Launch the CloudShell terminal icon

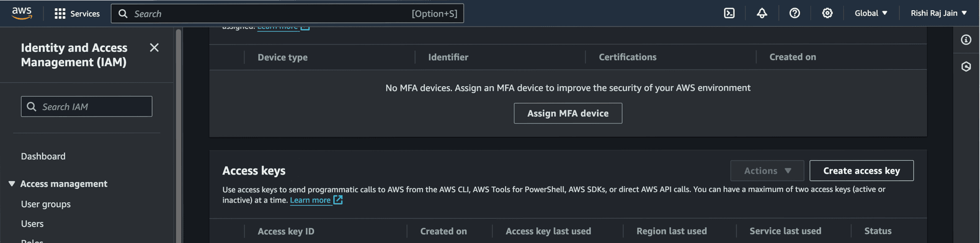729,13
